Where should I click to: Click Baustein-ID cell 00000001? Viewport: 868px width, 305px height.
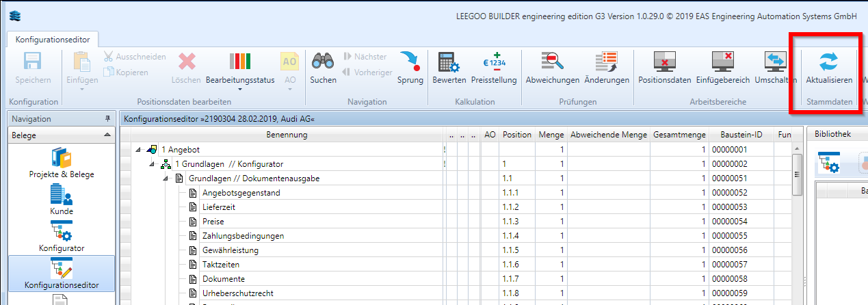741,149
